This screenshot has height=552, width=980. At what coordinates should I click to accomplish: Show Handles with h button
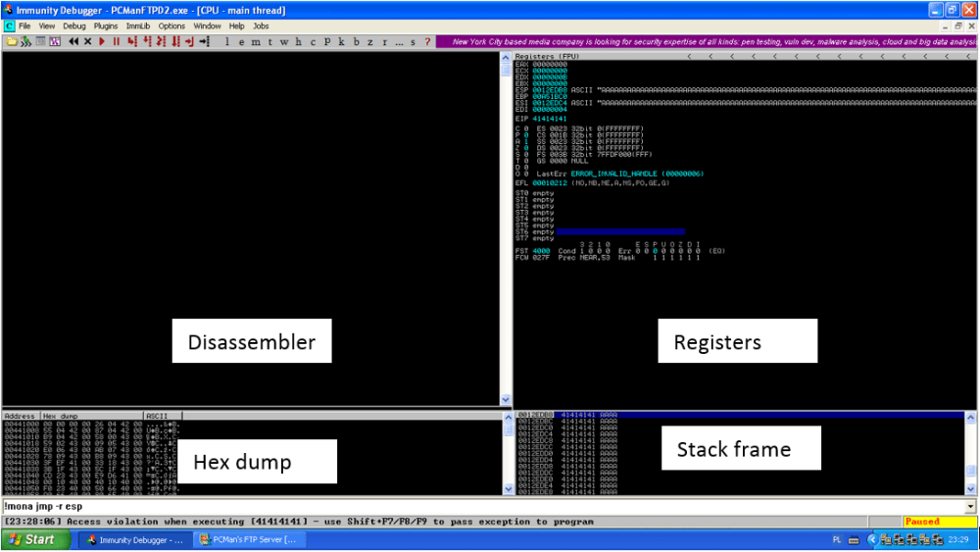pyautogui.click(x=299, y=42)
